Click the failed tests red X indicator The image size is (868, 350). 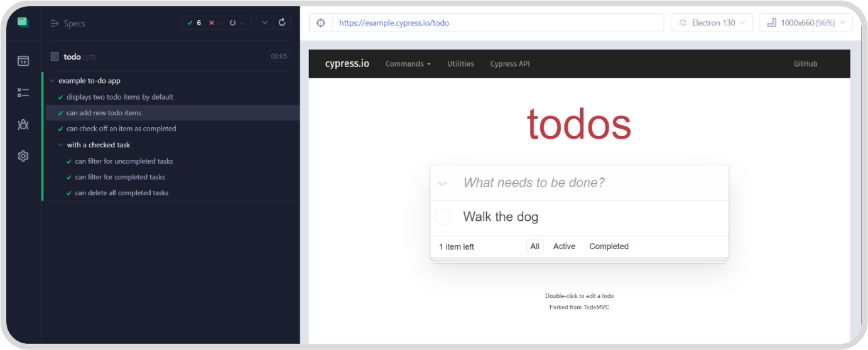[x=211, y=23]
